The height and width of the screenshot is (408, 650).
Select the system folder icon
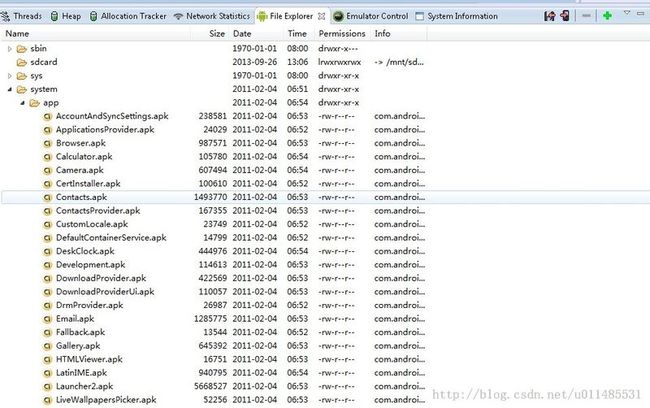tap(22, 90)
